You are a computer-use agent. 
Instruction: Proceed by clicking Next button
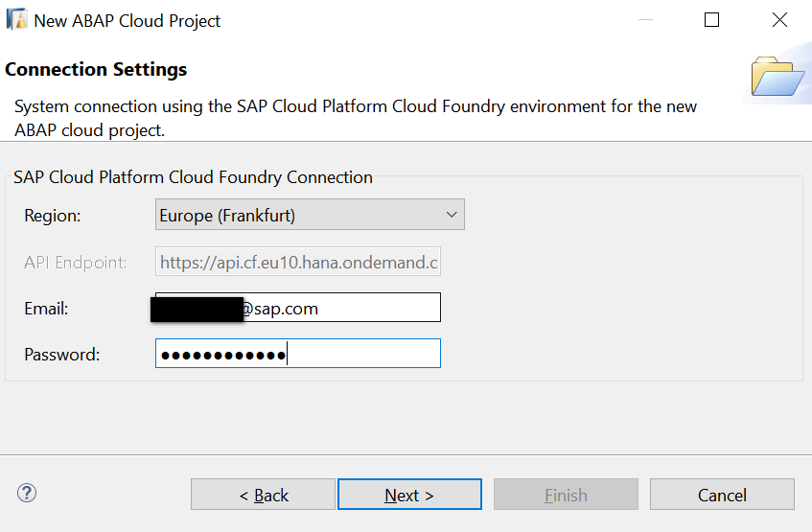[x=409, y=495]
